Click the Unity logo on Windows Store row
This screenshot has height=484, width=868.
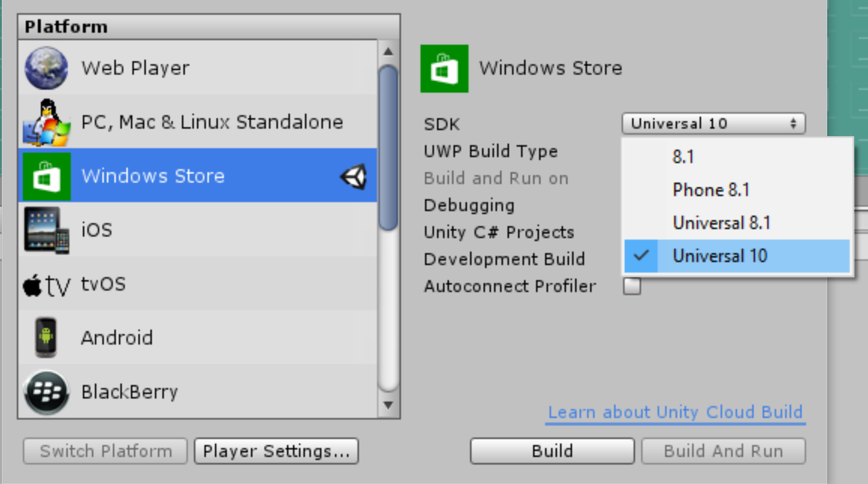(354, 176)
